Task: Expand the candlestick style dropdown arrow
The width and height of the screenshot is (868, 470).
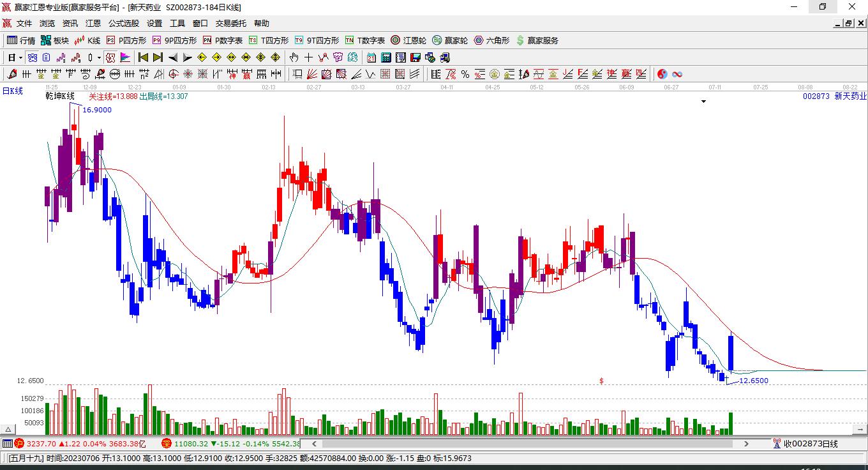Action: click(x=99, y=57)
